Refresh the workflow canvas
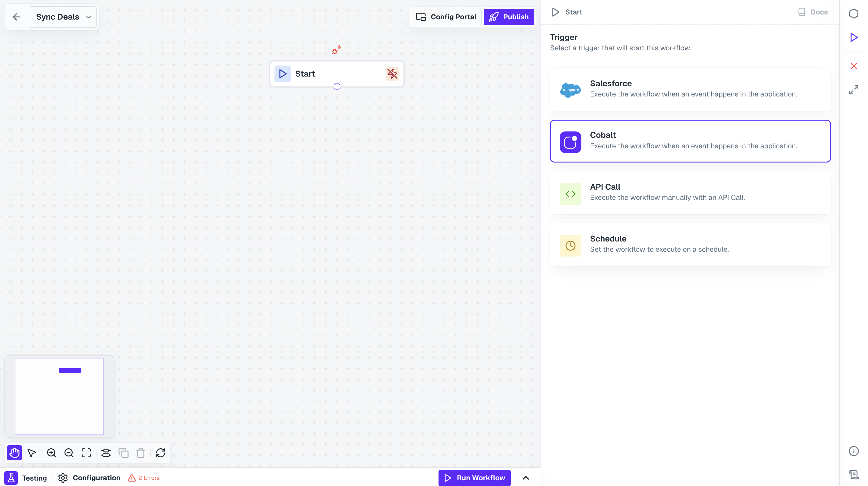 (160, 453)
